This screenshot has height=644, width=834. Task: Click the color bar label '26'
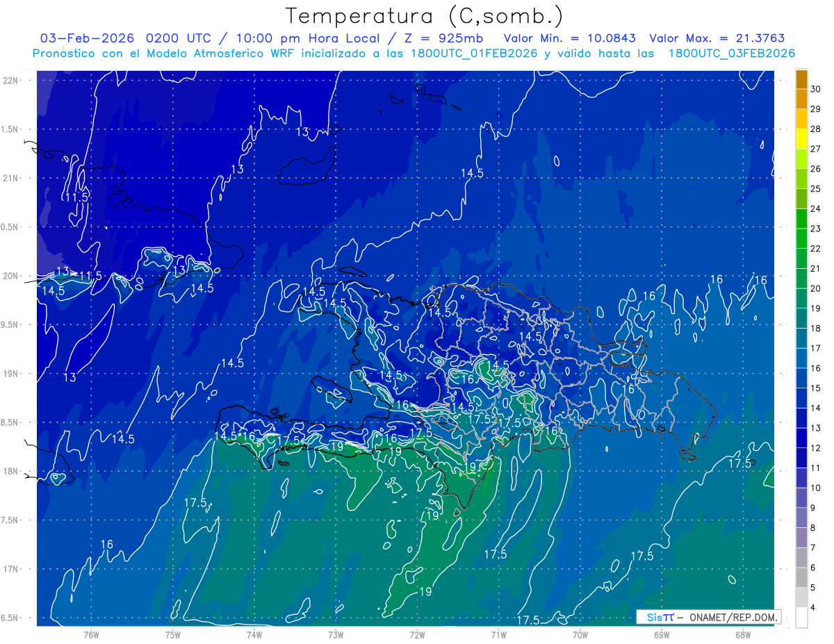click(815, 169)
